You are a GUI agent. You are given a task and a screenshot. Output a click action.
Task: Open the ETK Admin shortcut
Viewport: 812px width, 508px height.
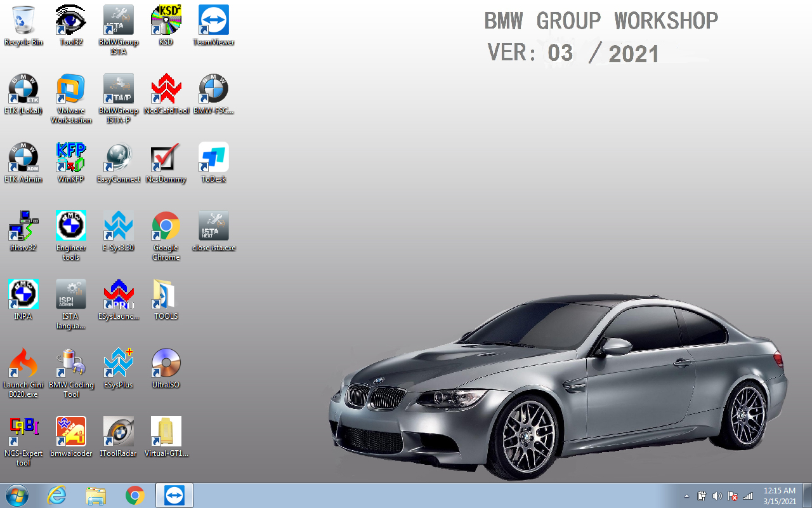pos(23,163)
